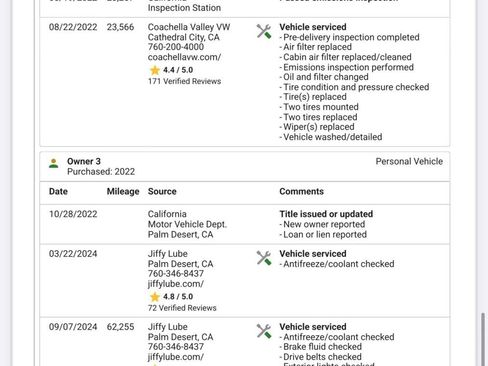Click star rating icon for Coachella Valley VW

pyautogui.click(x=155, y=70)
